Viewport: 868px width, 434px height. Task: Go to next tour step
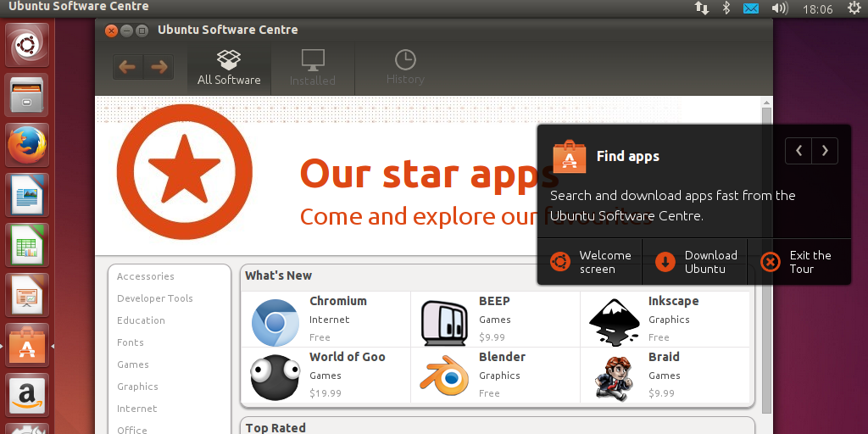pyautogui.click(x=825, y=151)
